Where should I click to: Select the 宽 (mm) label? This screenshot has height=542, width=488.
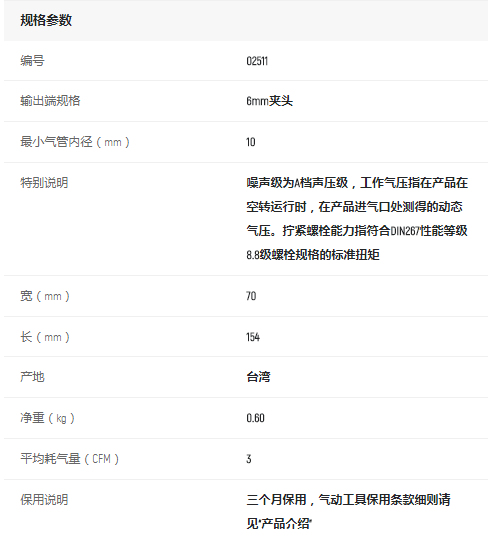point(45,296)
